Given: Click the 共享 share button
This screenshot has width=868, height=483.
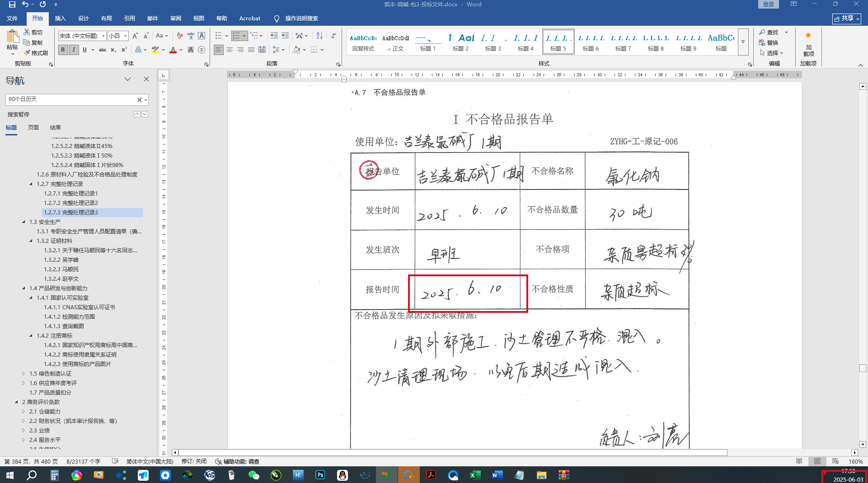Looking at the screenshot, I should 847,19.
